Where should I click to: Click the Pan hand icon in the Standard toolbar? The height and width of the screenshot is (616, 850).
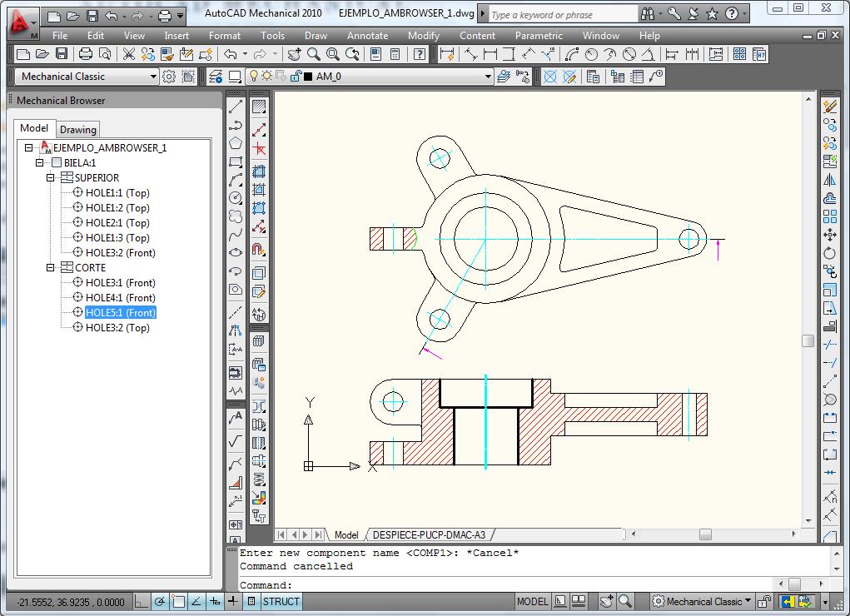click(x=295, y=54)
